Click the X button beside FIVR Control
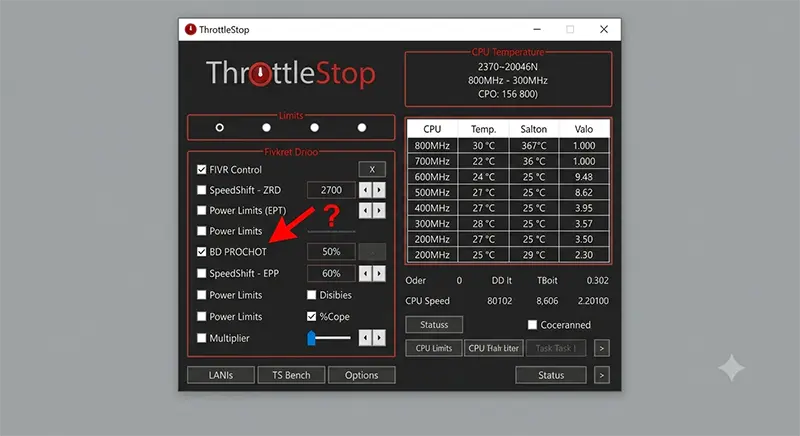 pyautogui.click(x=372, y=169)
